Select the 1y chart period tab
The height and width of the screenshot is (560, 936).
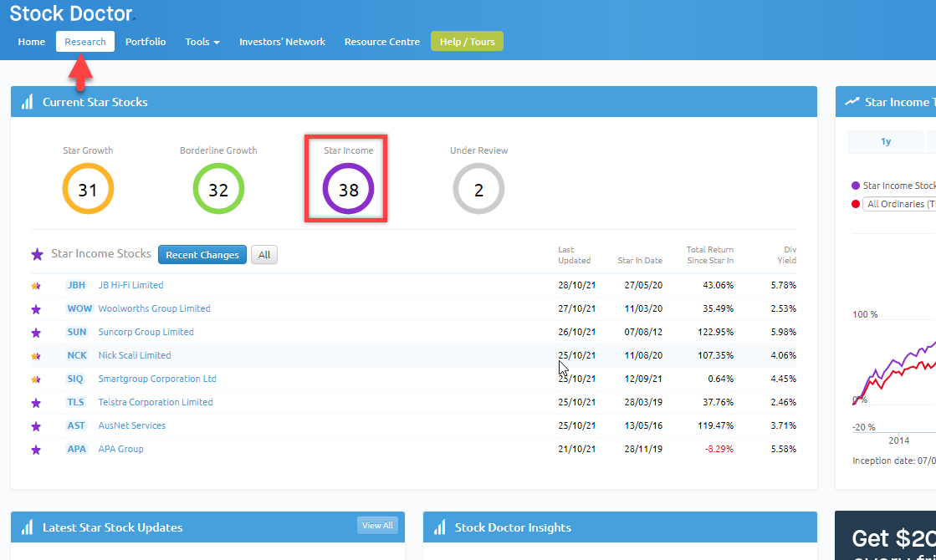coord(886,141)
